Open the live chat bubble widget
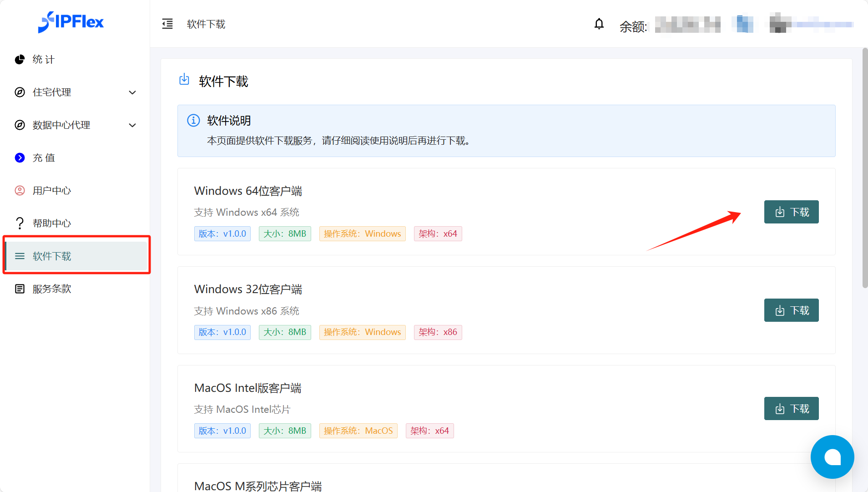The image size is (868, 492). [832, 457]
